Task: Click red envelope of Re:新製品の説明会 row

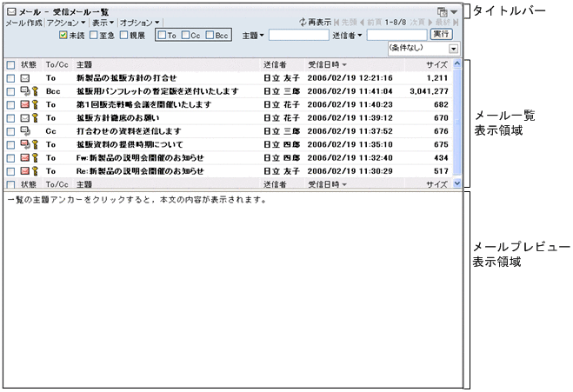Action: coord(25,170)
